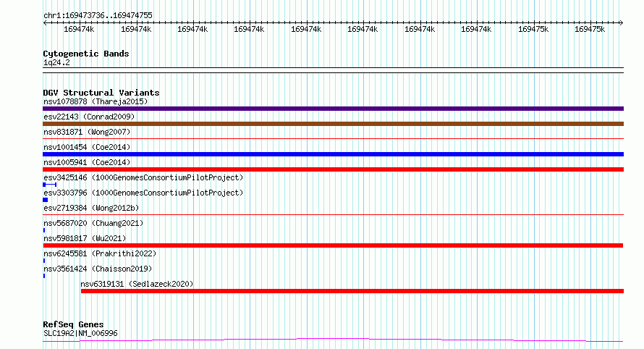Select the Cytogenetic Bands track title
Screen dimensions: 644x349
point(86,54)
